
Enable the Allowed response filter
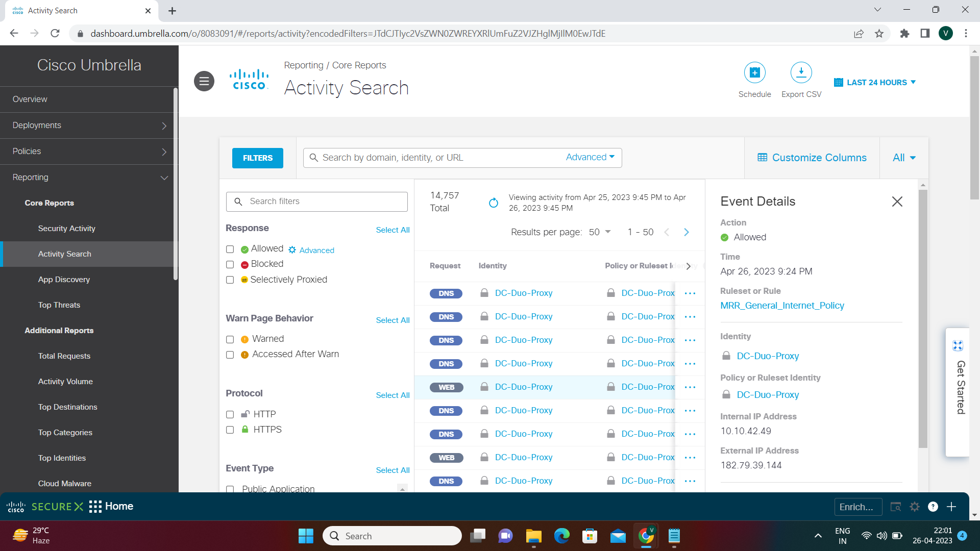tap(230, 249)
